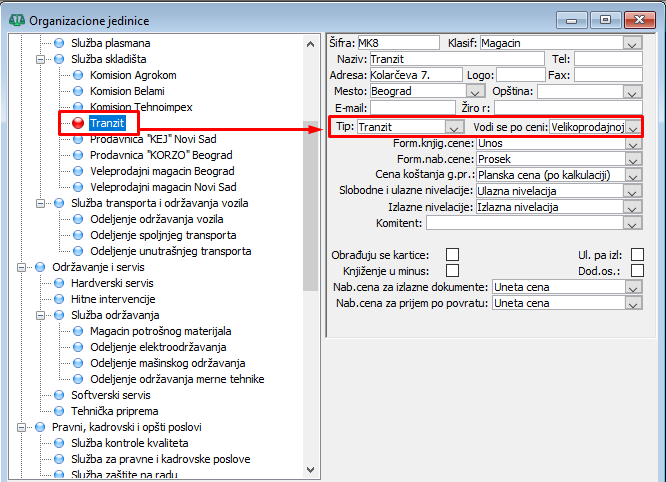Screen dimensions: 666x482
Task: Select Prodavnica "KORZO" Beograd in tree
Action: [x=160, y=155]
